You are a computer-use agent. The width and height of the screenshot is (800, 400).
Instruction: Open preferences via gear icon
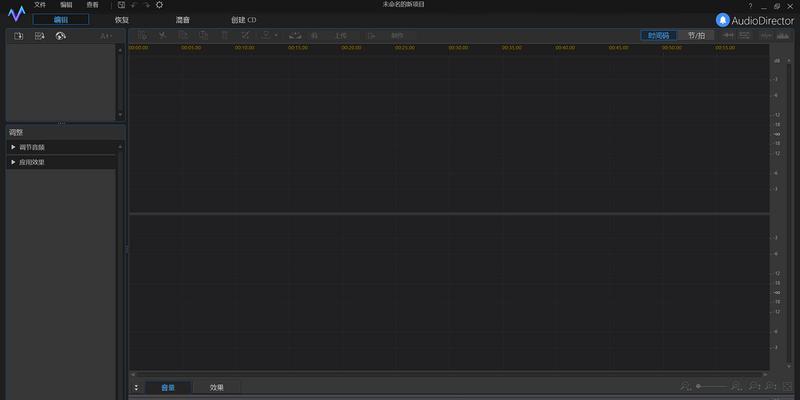coord(159,5)
